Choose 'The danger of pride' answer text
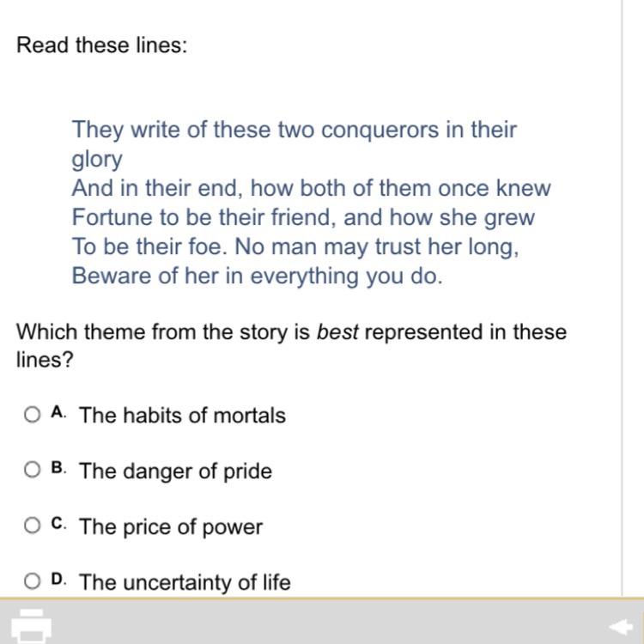This screenshot has height=644, width=644. (x=175, y=471)
